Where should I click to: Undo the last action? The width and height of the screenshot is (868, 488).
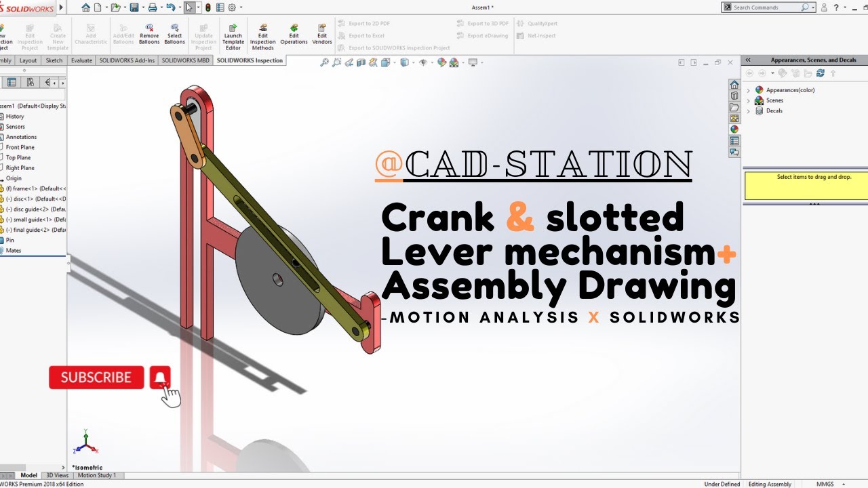tap(170, 7)
